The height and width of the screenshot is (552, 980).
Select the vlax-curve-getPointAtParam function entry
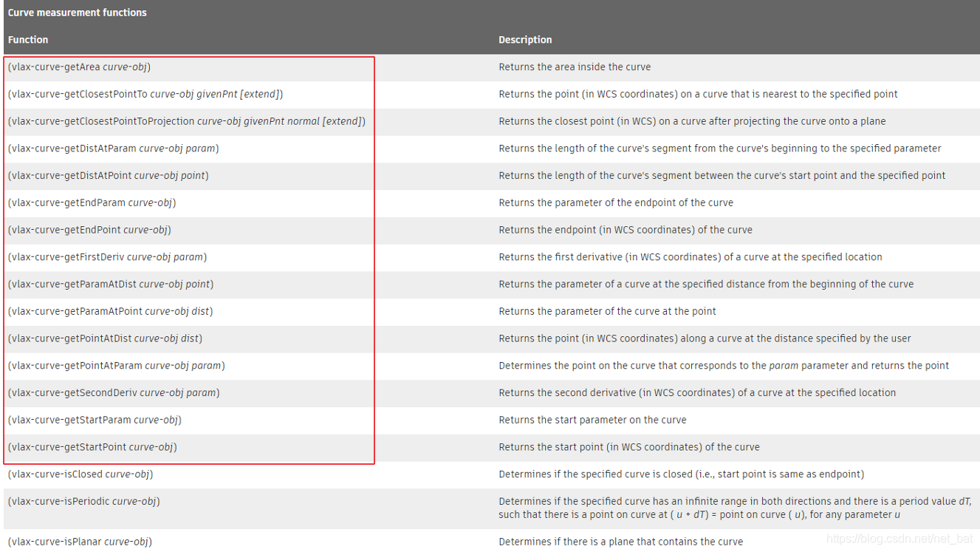[116, 366]
